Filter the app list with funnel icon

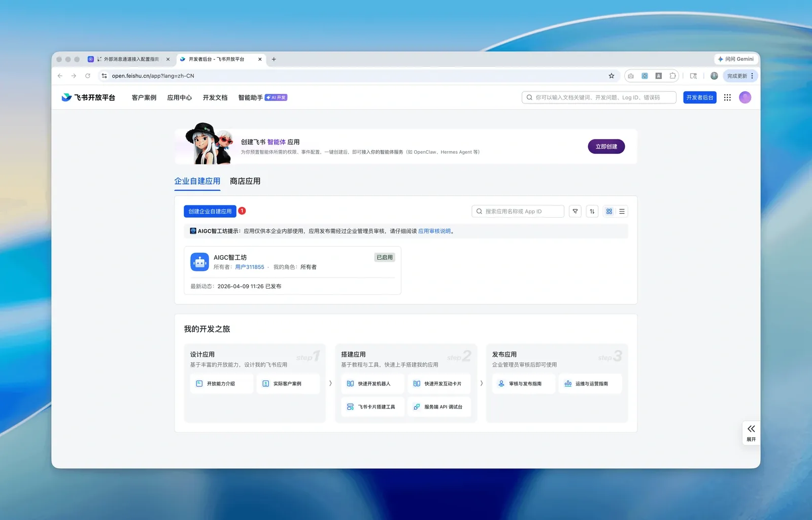tap(575, 212)
